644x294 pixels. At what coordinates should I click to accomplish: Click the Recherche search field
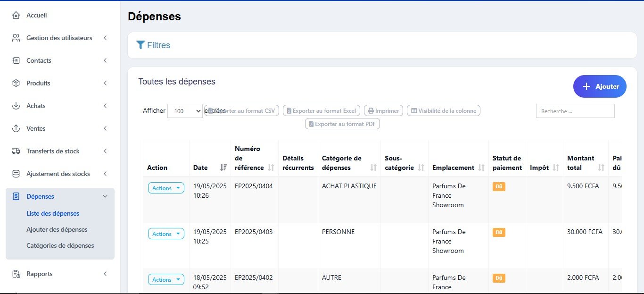pos(575,111)
